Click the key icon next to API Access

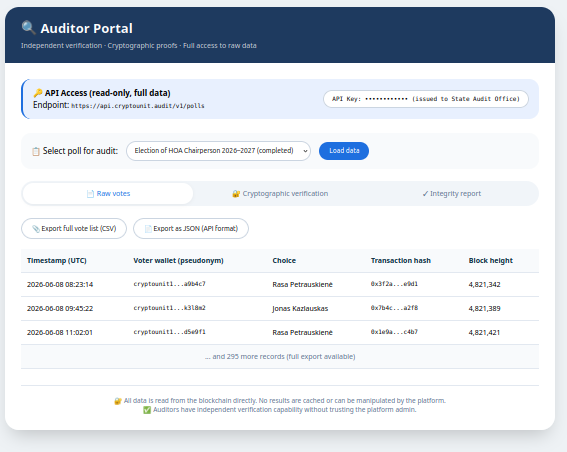(x=38, y=93)
